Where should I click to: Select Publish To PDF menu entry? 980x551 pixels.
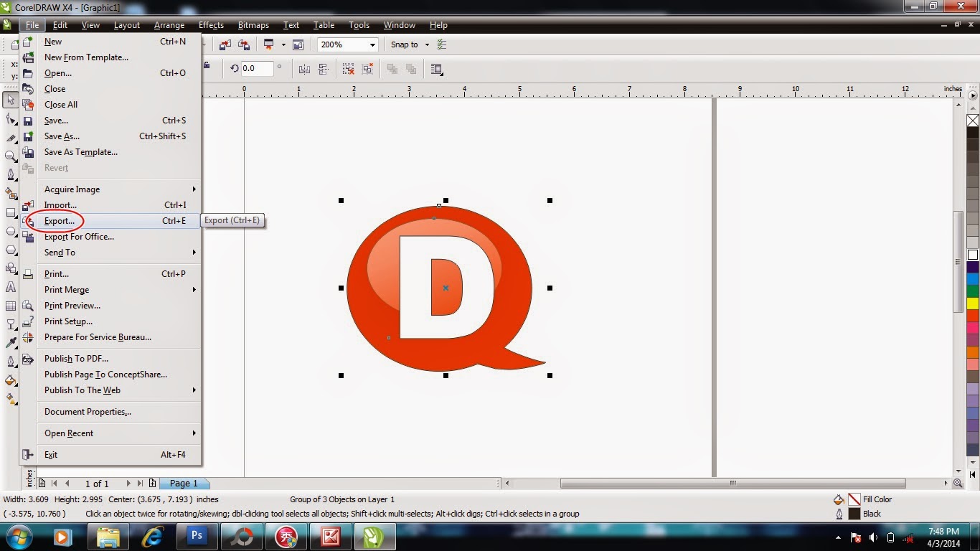click(76, 359)
